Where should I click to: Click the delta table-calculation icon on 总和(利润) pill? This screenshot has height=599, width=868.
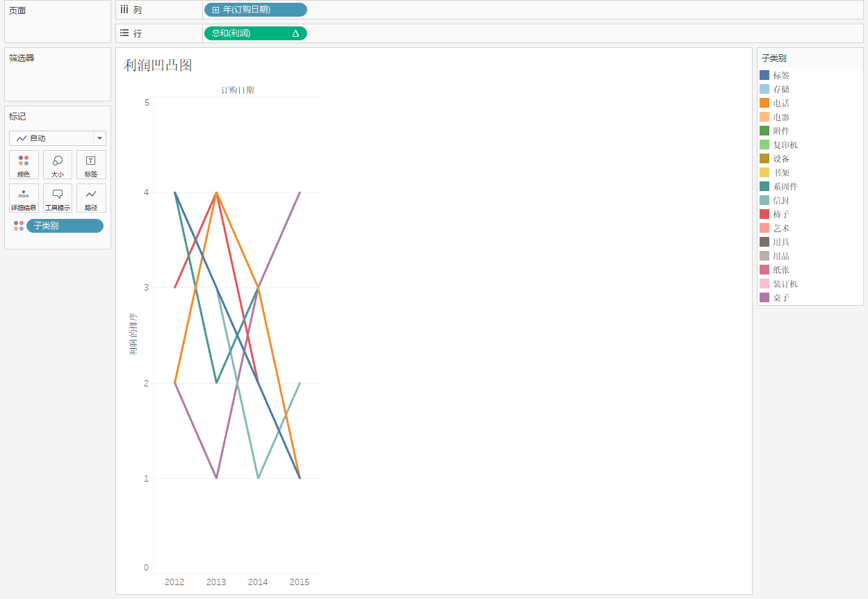295,33
